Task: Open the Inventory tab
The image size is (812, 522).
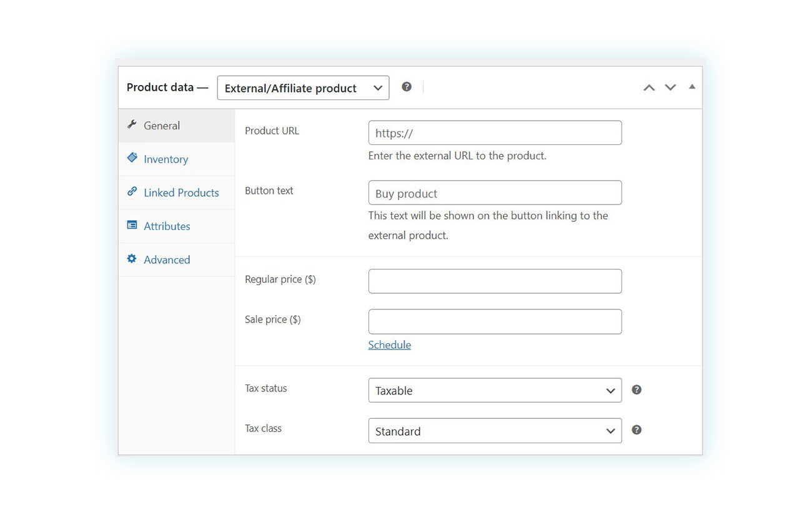Action: click(177, 159)
